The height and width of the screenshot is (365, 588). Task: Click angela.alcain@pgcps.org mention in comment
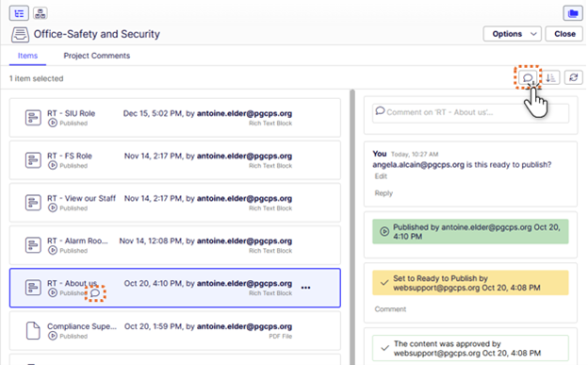[x=418, y=164]
